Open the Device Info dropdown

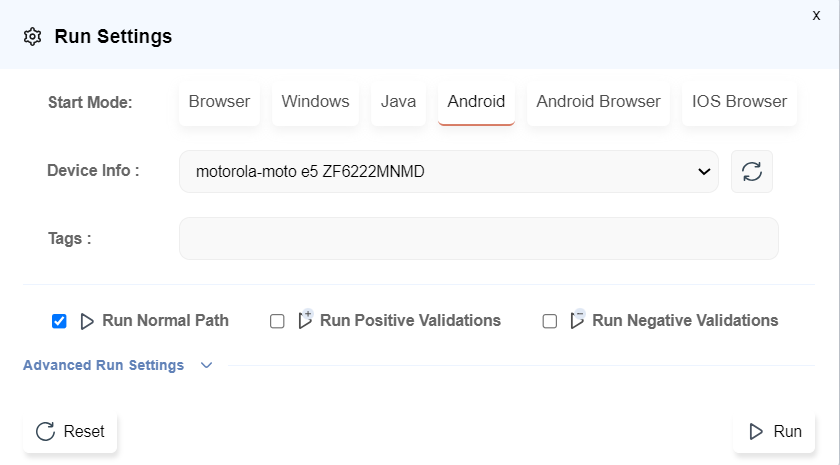(x=448, y=171)
